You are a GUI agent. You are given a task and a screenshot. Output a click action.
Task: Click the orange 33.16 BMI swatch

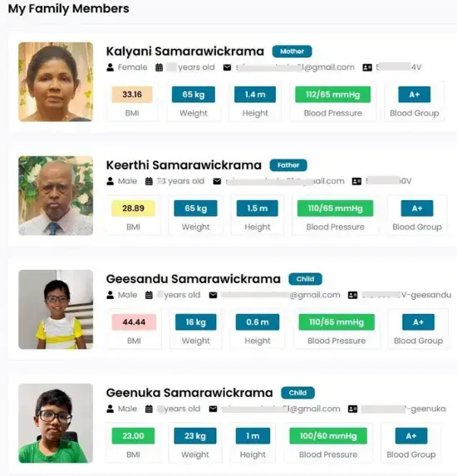[132, 95]
